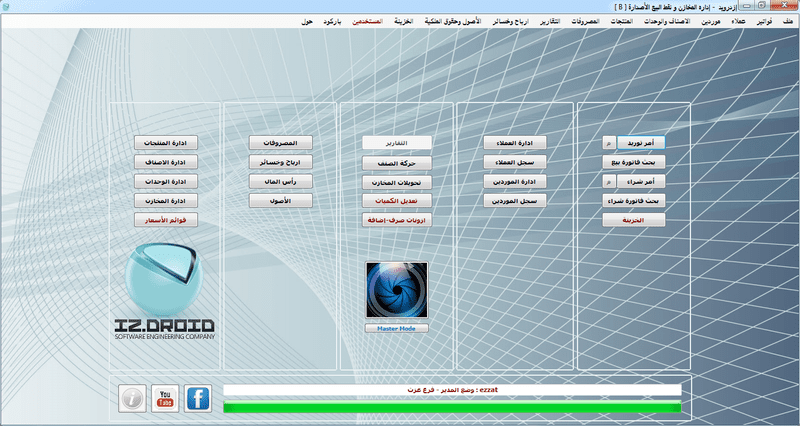
Task: Open the ملف menu
Action: coord(788,21)
